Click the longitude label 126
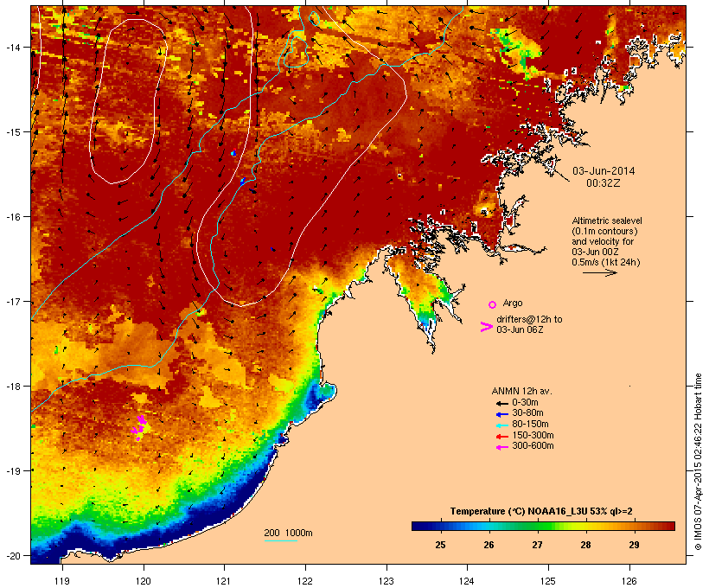The image size is (709, 588). pos(629,581)
